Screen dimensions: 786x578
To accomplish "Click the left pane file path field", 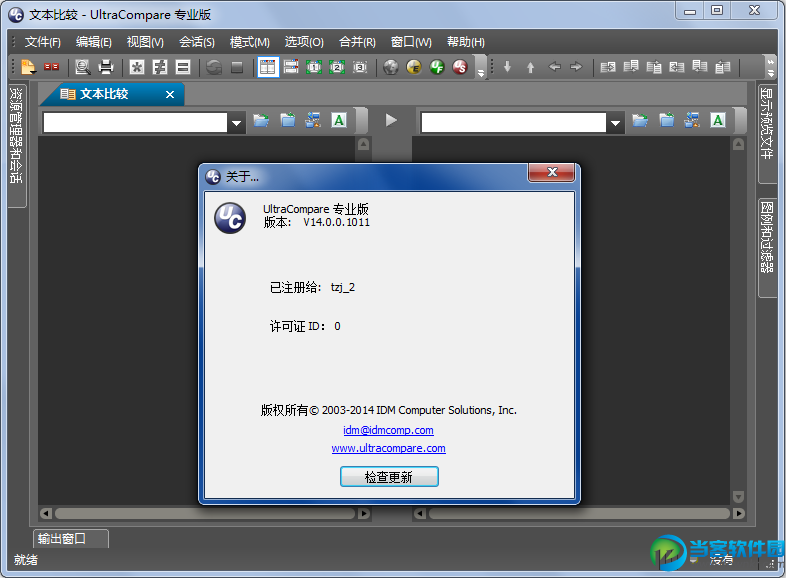I will tap(135, 122).
